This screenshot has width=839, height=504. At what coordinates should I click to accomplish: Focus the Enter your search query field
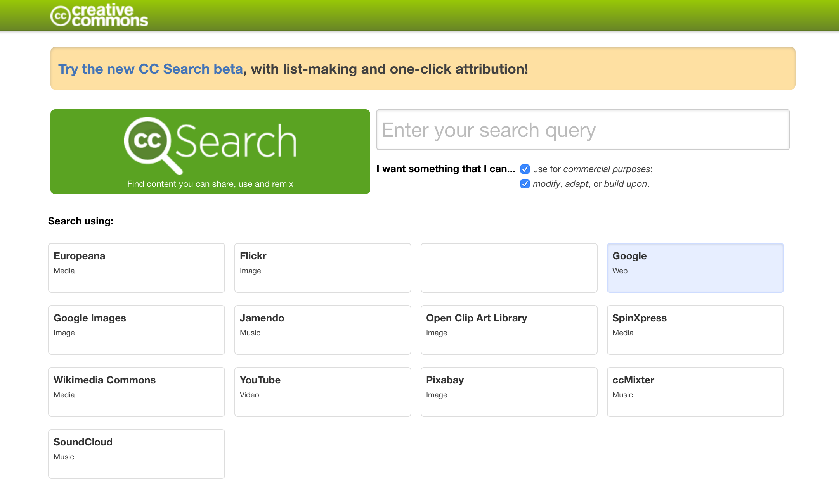(x=583, y=130)
